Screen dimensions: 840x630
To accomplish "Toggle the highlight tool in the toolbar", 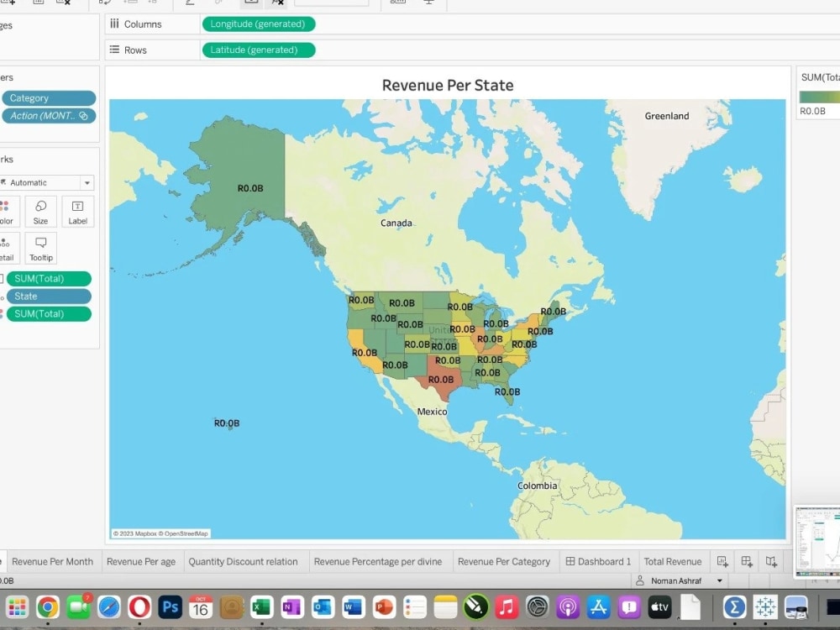I will 278,3.
